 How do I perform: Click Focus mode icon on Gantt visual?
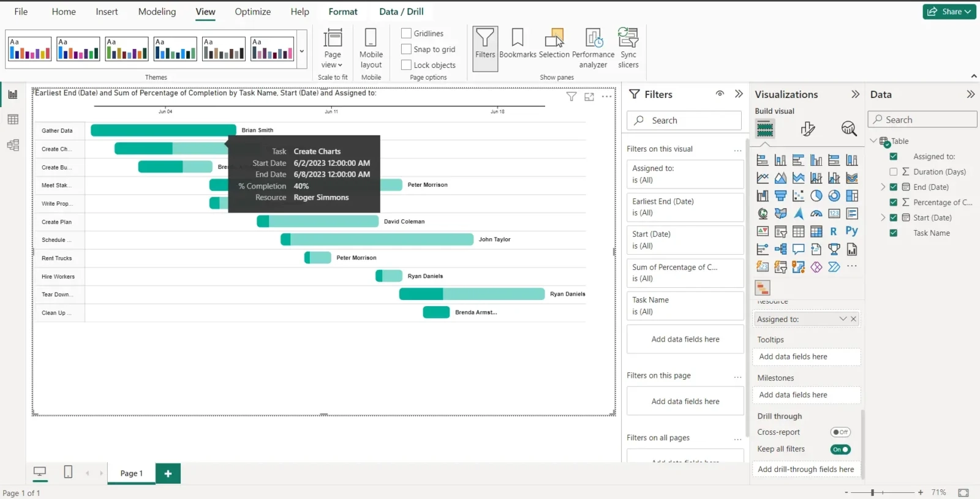(589, 97)
